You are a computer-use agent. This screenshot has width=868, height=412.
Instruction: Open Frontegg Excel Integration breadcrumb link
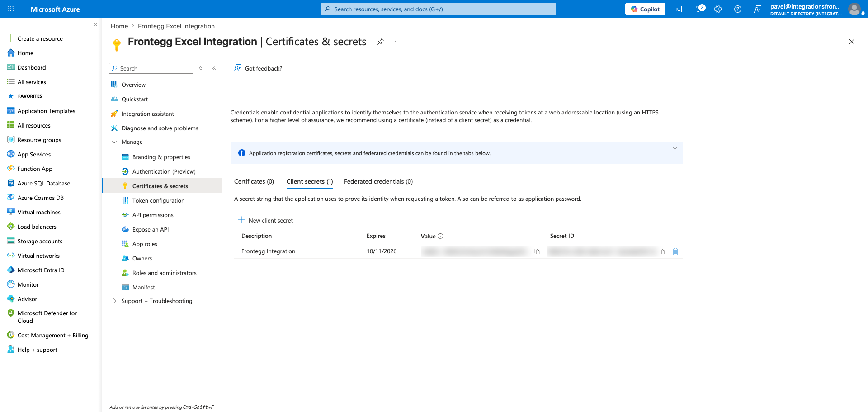pyautogui.click(x=176, y=26)
